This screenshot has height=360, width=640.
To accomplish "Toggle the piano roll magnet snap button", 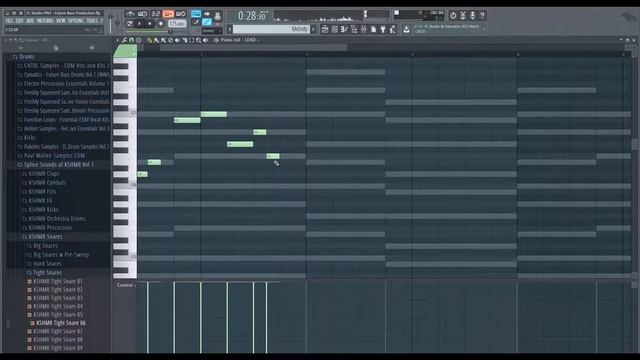I will [x=131, y=40].
